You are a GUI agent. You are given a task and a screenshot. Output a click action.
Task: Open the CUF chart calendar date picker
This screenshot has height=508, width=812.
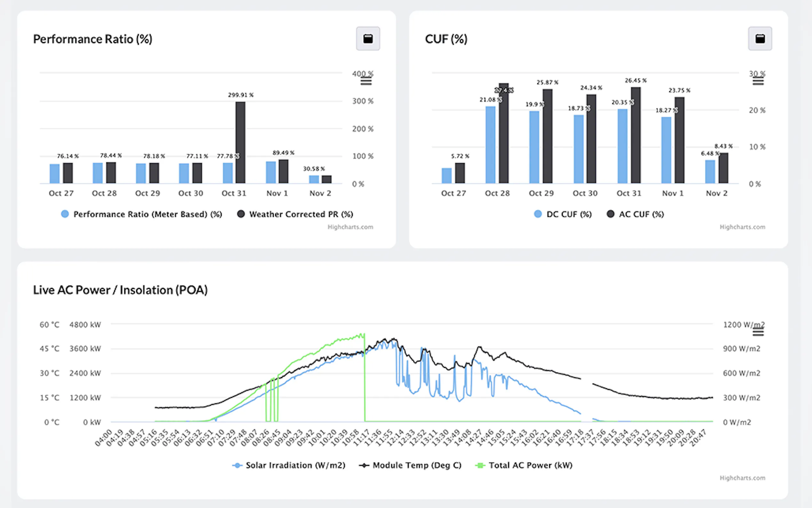(760, 39)
